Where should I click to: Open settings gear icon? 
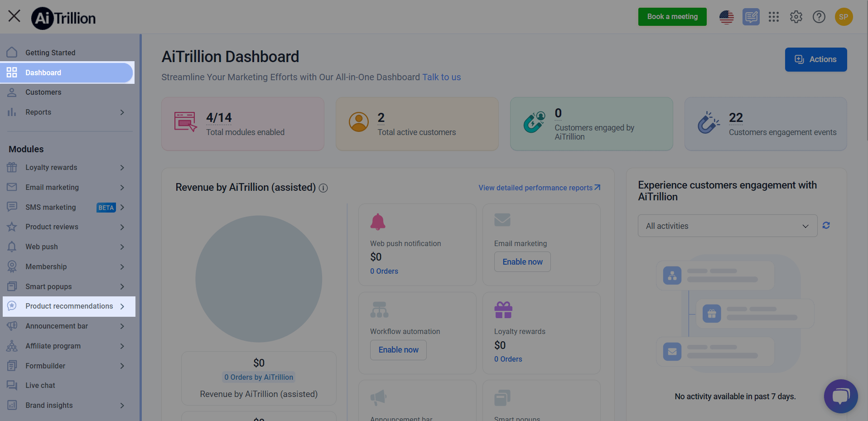[x=796, y=17]
